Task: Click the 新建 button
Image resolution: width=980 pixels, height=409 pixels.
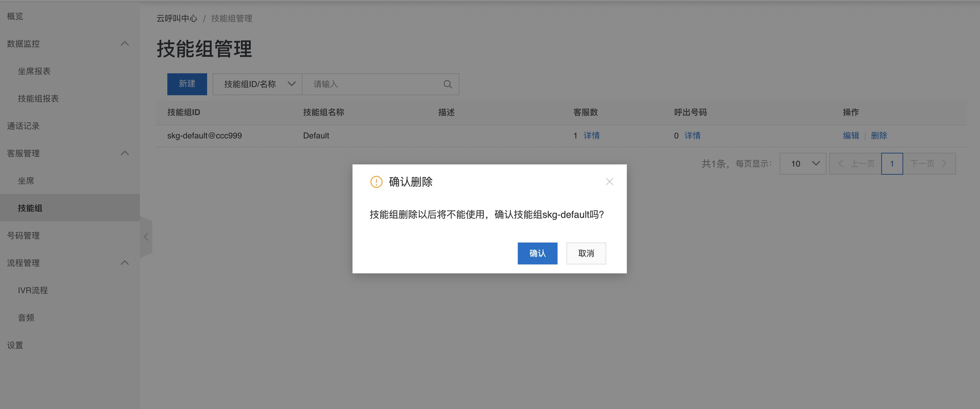Action: (187, 84)
